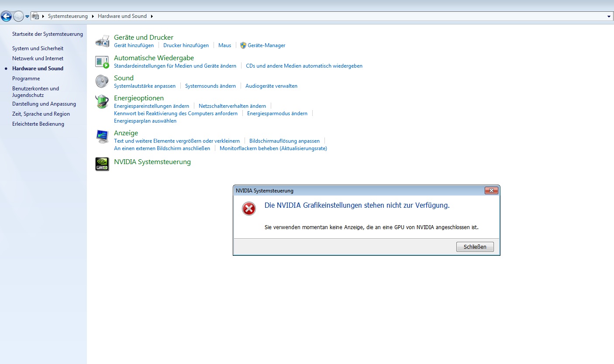Open recent pages dropdown next to nav arrows
Viewport: 614px width, 364px height.
27,16
